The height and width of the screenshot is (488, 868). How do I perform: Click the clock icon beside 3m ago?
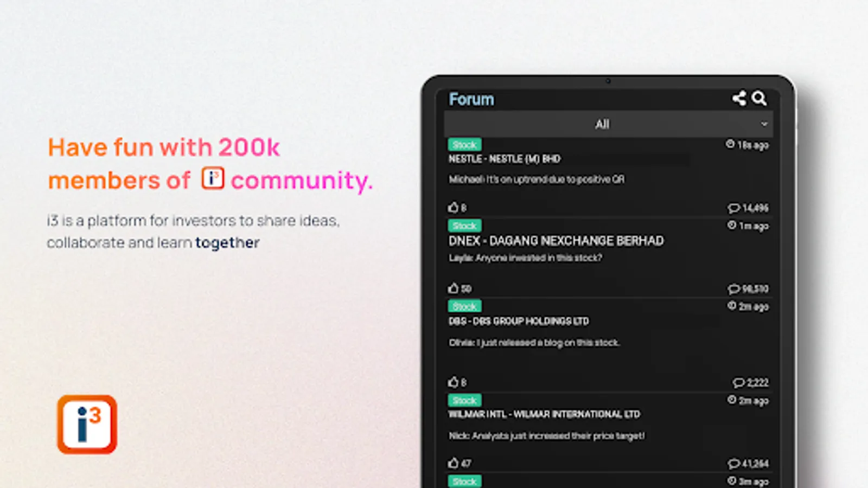point(732,481)
